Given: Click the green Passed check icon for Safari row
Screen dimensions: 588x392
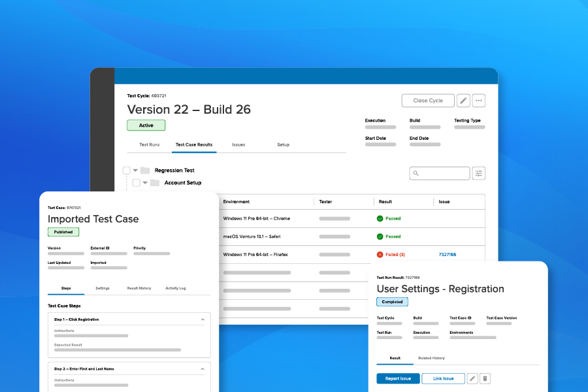Looking at the screenshot, I should (380, 237).
